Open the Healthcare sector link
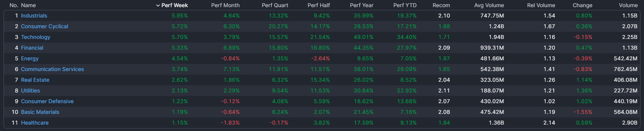The image size is (644, 131). click(35, 123)
